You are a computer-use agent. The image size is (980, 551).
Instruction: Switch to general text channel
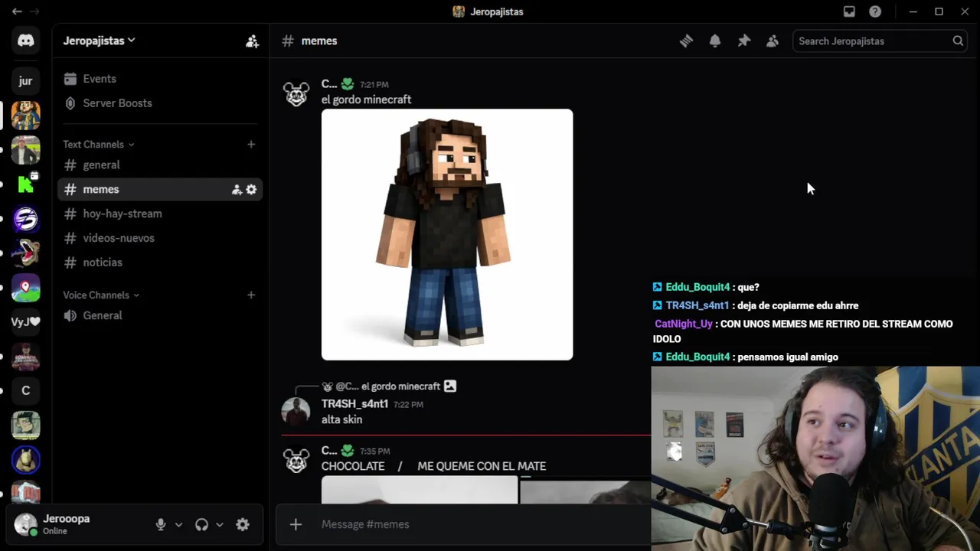pyautogui.click(x=160, y=165)
